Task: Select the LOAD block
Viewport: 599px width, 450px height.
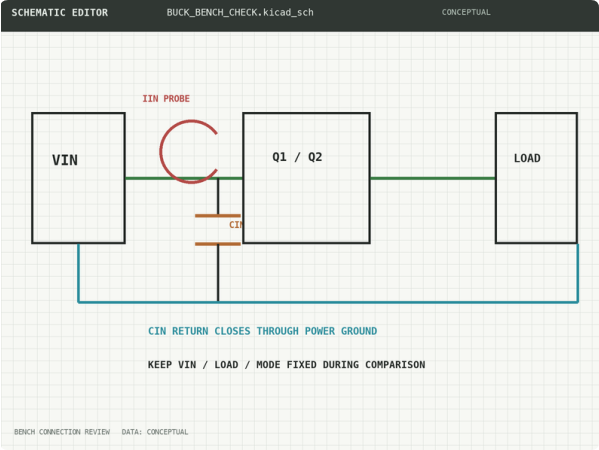Action: click(536, 178)
